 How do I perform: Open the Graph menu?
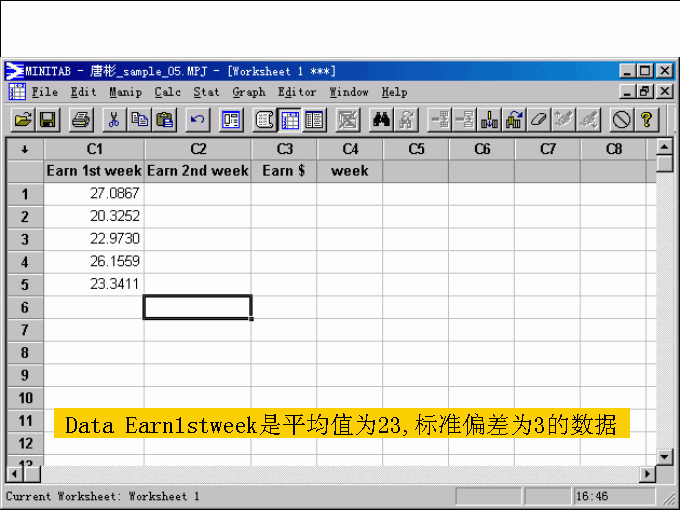249,92
